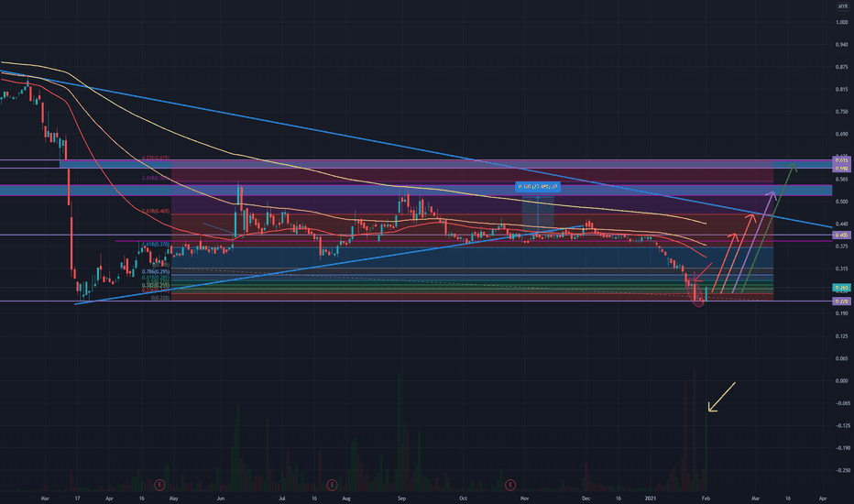Viewport: 854px width, 504px height.
Task: Click the 0.592 price tag on axis
Action: [x=841, y=169]
